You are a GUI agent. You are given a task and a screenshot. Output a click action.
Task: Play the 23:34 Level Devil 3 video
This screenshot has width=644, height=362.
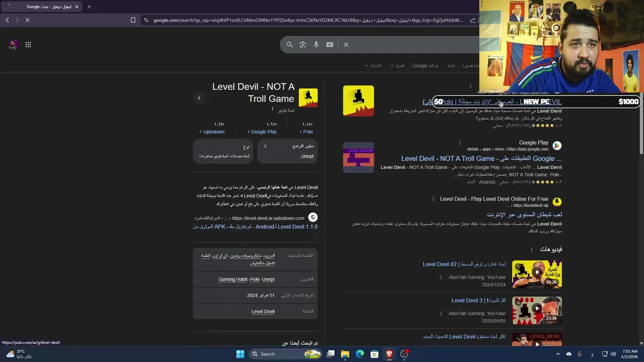coord(537,310)
